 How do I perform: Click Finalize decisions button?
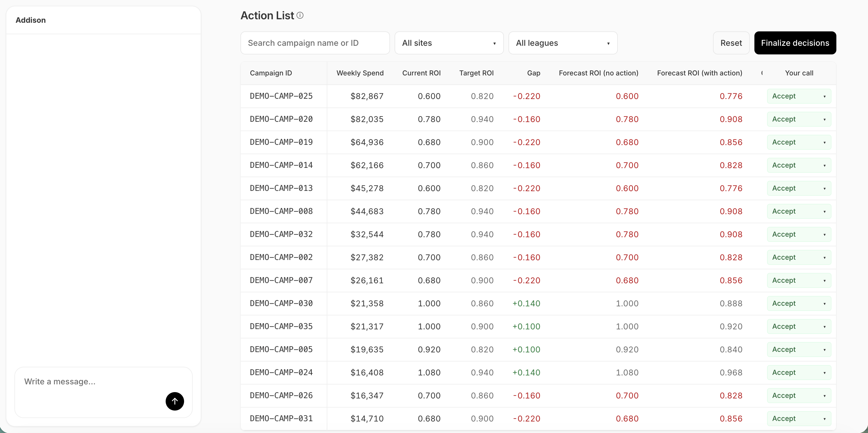[x=795, y=43]
